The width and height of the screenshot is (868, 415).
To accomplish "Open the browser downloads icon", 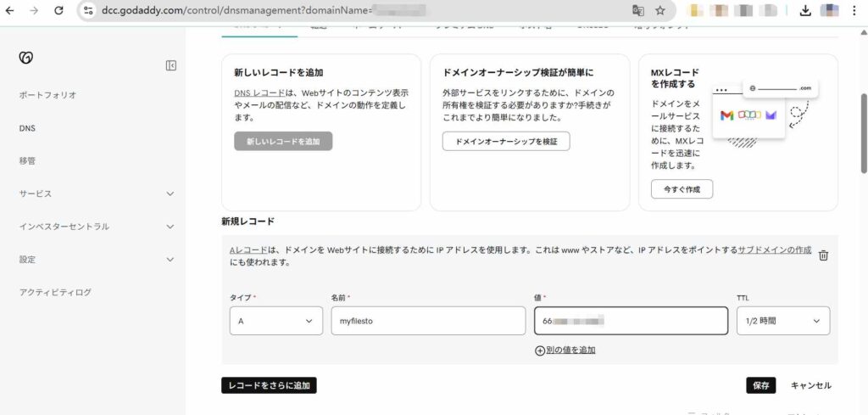I will coord(805,10).
